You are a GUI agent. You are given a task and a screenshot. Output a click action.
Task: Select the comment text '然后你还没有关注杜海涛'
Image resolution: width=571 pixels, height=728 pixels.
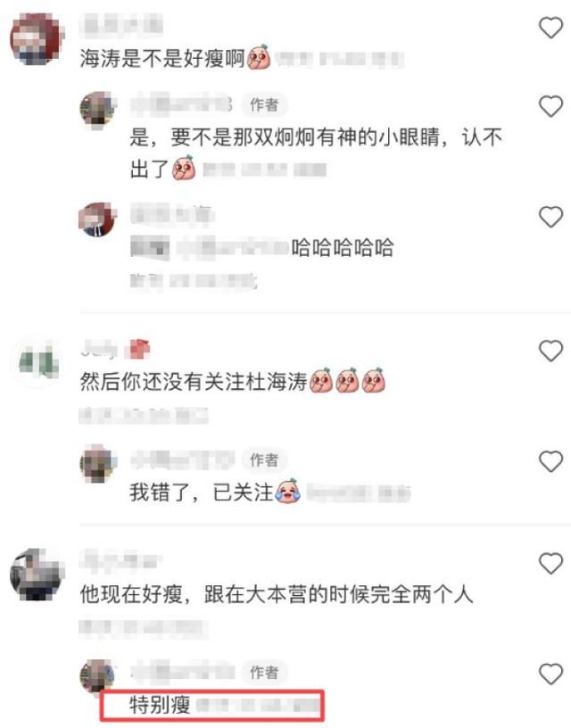click(194, 382)
